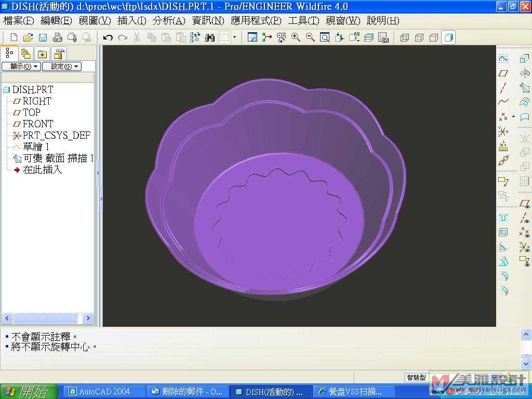Create a new file with New icon

point(14,37)
